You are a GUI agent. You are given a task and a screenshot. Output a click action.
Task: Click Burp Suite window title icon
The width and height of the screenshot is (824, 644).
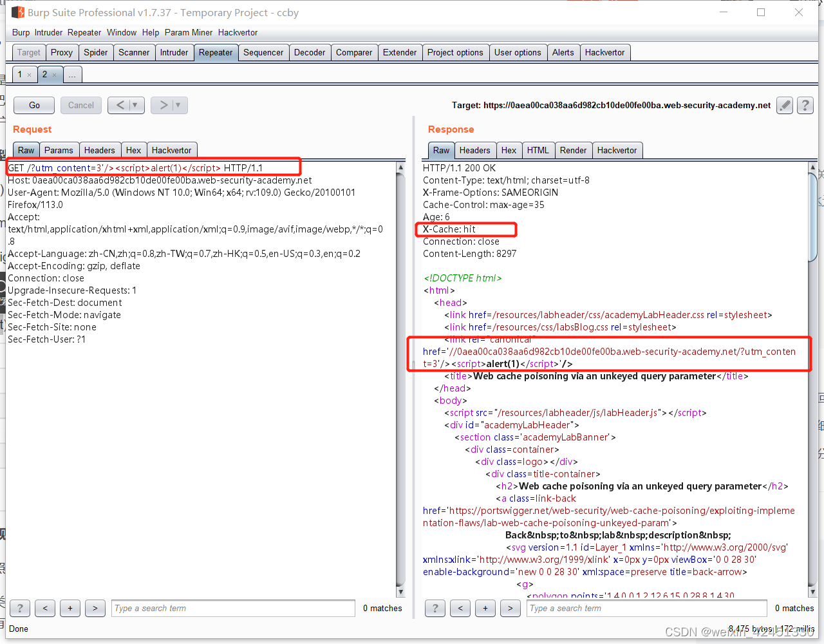tap(17, 12)
